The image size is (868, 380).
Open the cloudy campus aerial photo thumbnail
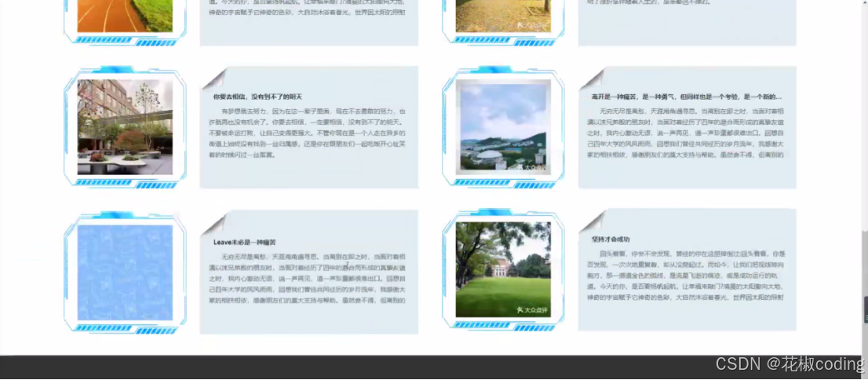coord(503,127)
